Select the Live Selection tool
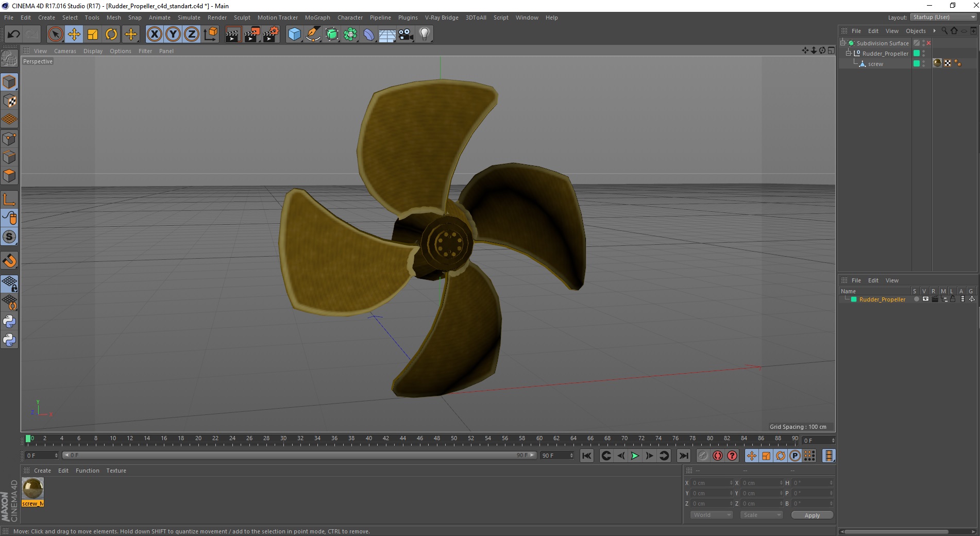 pos(55,35)
